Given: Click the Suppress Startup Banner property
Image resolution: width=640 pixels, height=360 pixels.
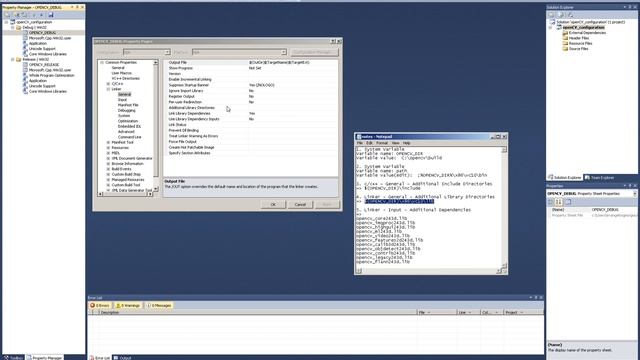Looking at the screenshot, I should tap(251, 85).
